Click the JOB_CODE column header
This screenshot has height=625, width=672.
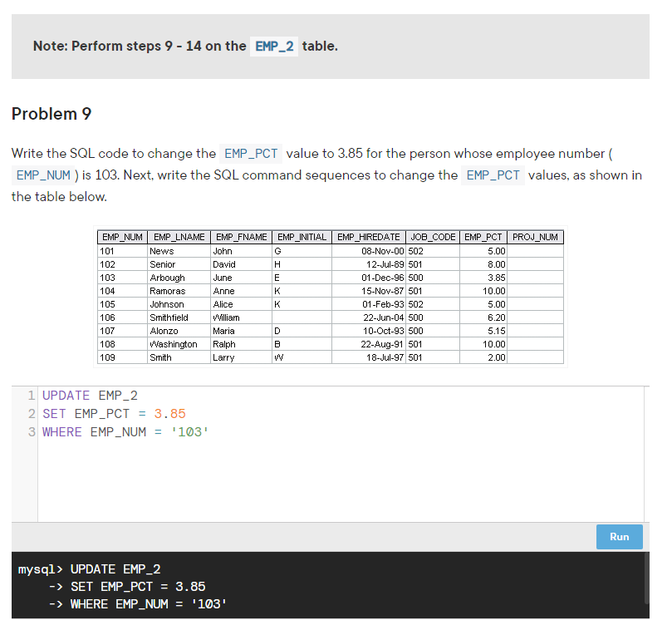click(x=433, y=237)
